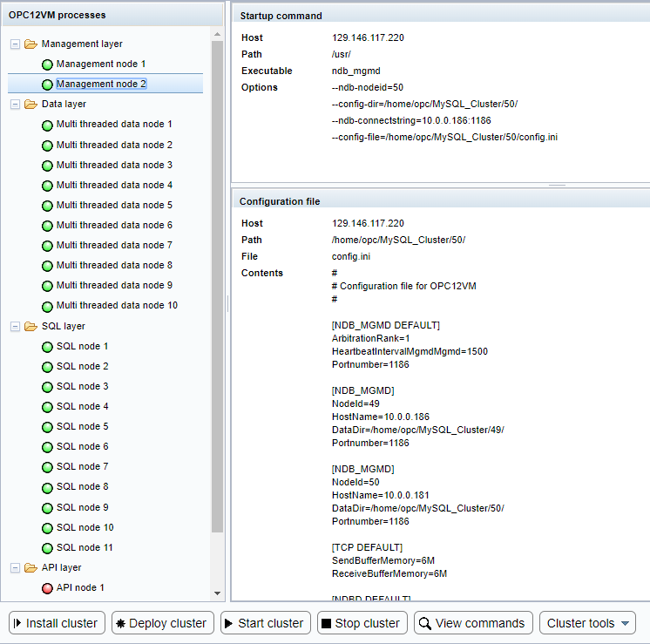
Task: Select Multi threaded data node 2
Action: click(114, 145)
